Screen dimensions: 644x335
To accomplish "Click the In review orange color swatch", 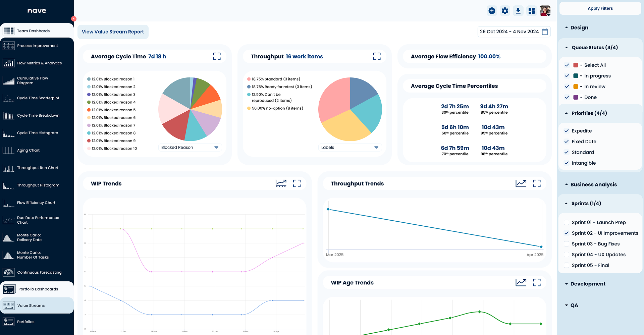I will tap(576, 87).
